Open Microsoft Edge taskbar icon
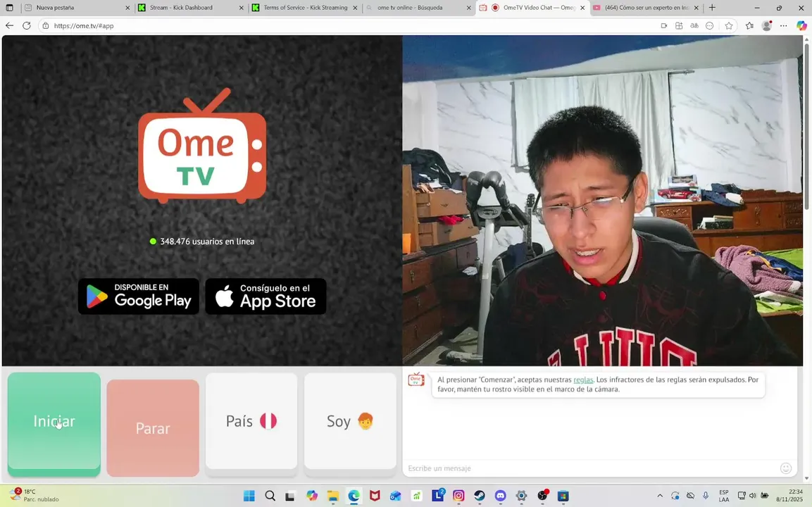812x507 pixels. 354,496
